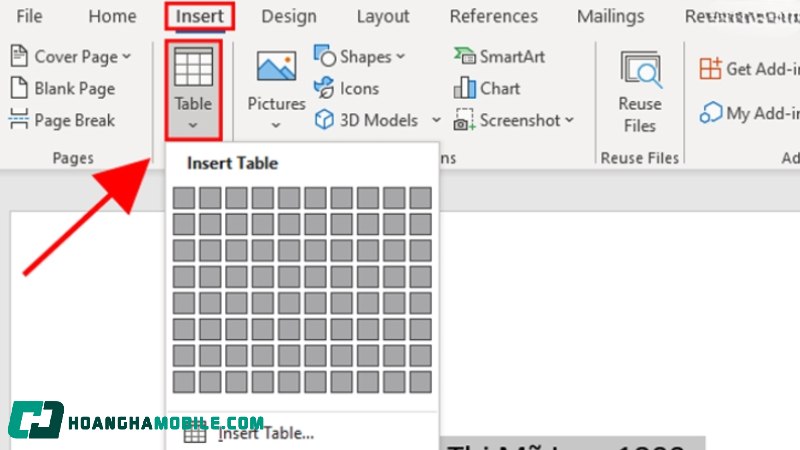Open the File menu
Image resolution: width=800 pixels, height=450 pixels.
tap(29, 16)
